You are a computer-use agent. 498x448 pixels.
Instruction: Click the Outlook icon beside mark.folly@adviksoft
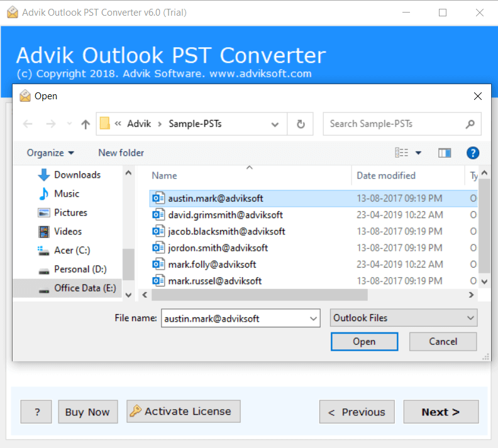point(158,265)
